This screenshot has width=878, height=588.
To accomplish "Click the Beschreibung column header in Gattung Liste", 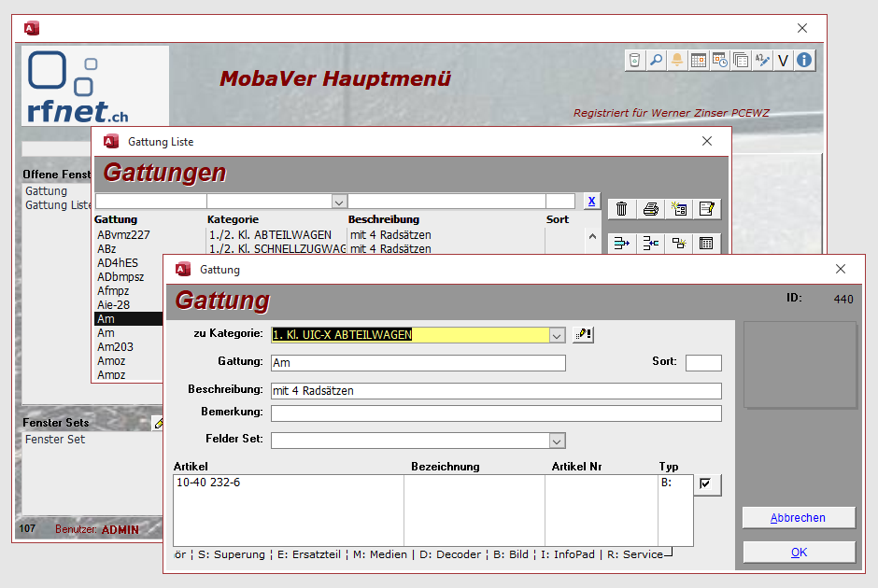I will [x=384, y=219].
